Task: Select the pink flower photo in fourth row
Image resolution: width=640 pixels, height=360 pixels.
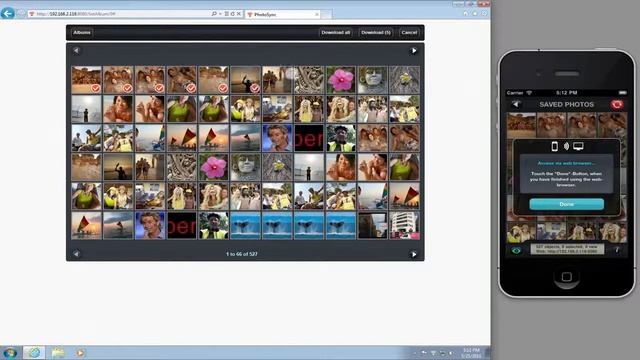Action: coord(213,167)
